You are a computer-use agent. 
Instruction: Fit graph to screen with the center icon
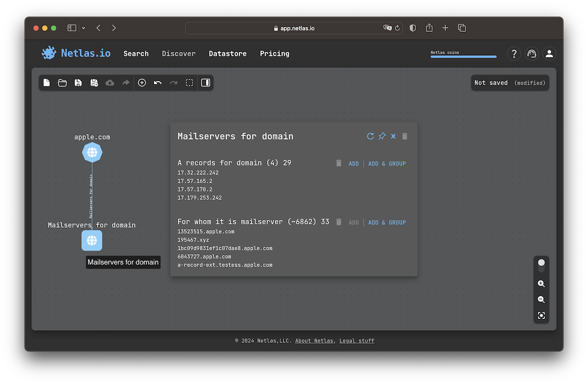tap(541, 315)
